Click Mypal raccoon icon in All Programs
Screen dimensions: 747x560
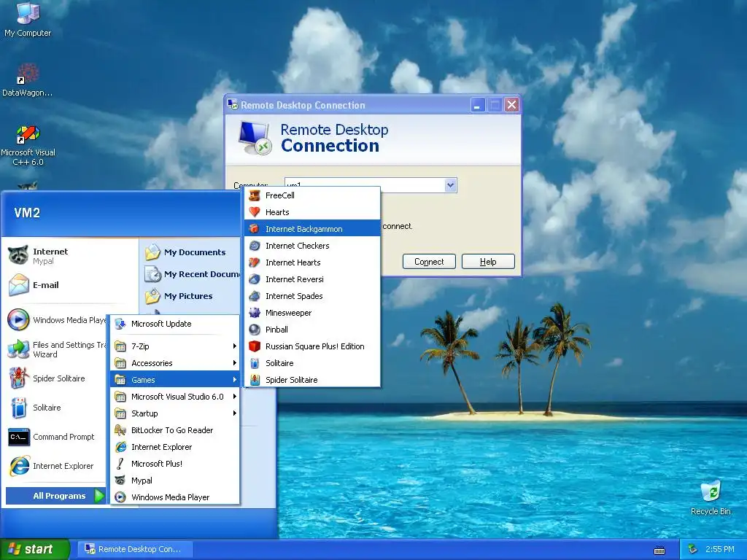[120, 481]
